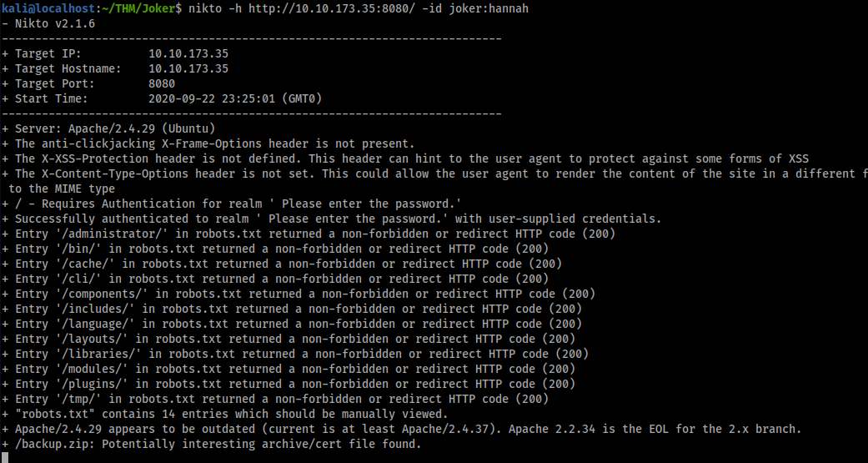Click the terminal cursor on the last line
Image resolution: width=868 pixels, height=463 pixels.
click(5, 458)
